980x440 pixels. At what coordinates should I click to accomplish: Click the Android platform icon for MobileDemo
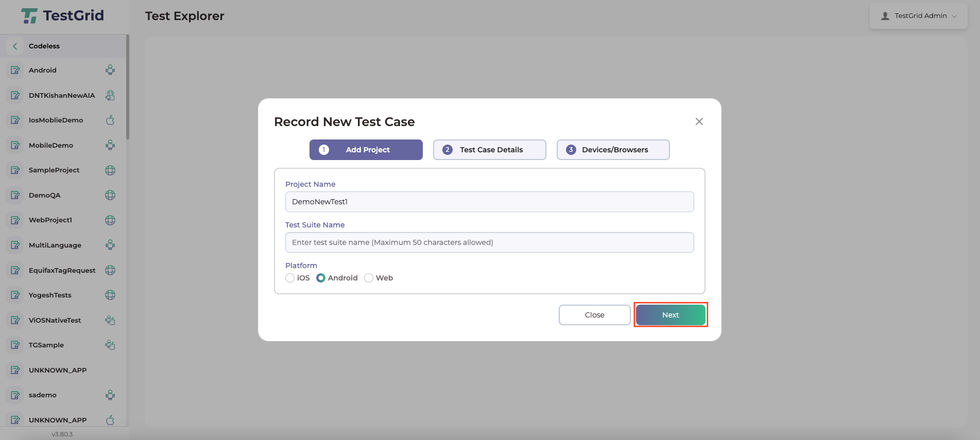110,145
